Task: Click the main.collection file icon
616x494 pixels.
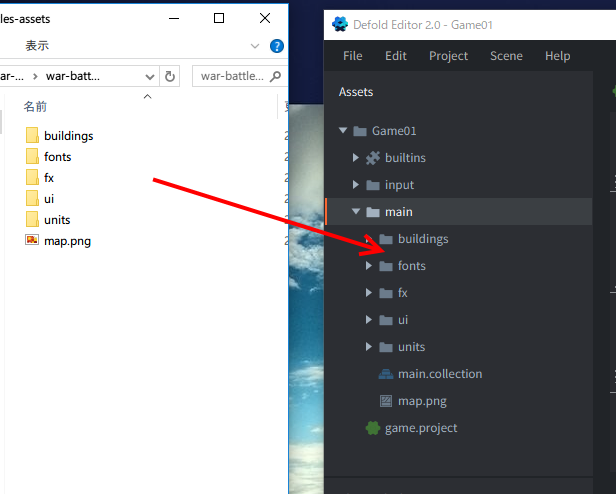Action: click(386, 374)
